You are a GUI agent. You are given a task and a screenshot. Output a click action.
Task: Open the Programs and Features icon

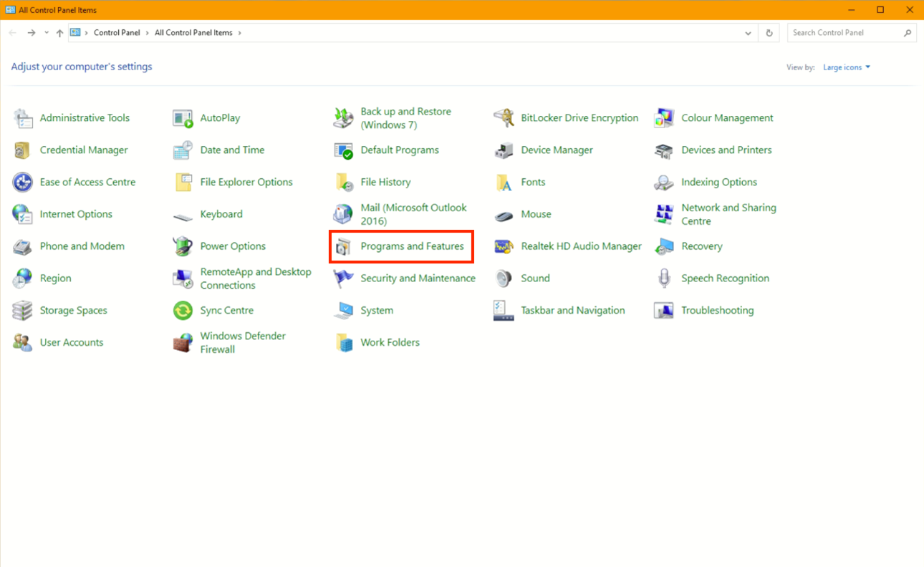(344, 247)
